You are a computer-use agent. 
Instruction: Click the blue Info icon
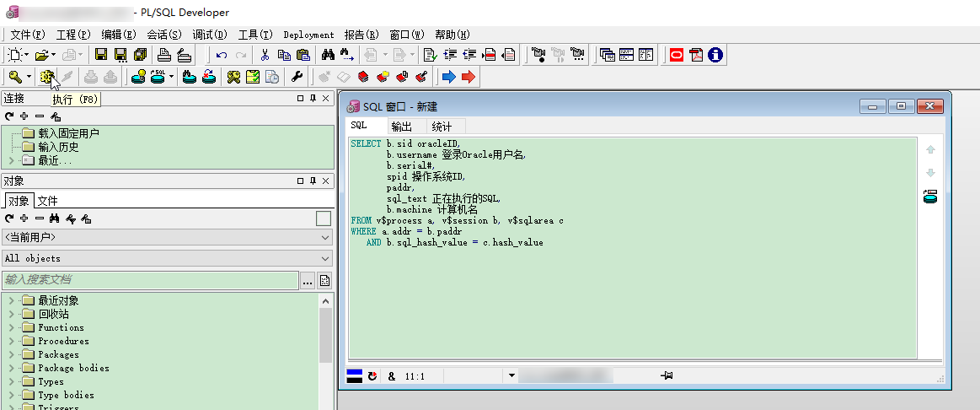click(715, 55)
